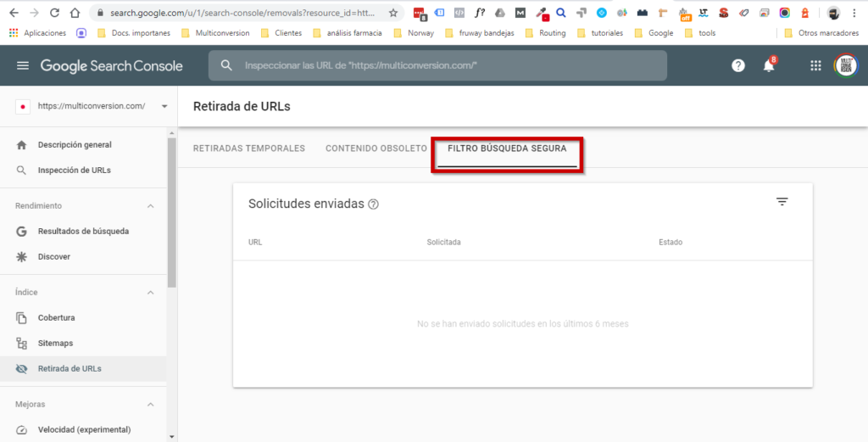Collapse the Índice section

tap(151, 293)
